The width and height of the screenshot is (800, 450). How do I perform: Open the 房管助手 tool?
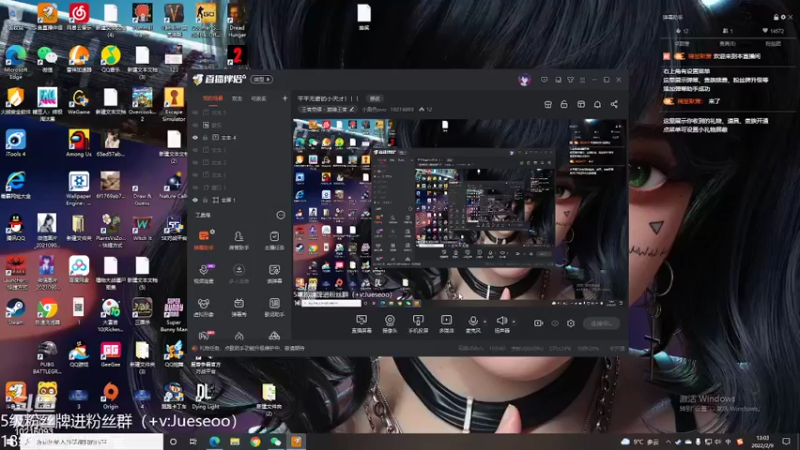click(x=238, y=240)
